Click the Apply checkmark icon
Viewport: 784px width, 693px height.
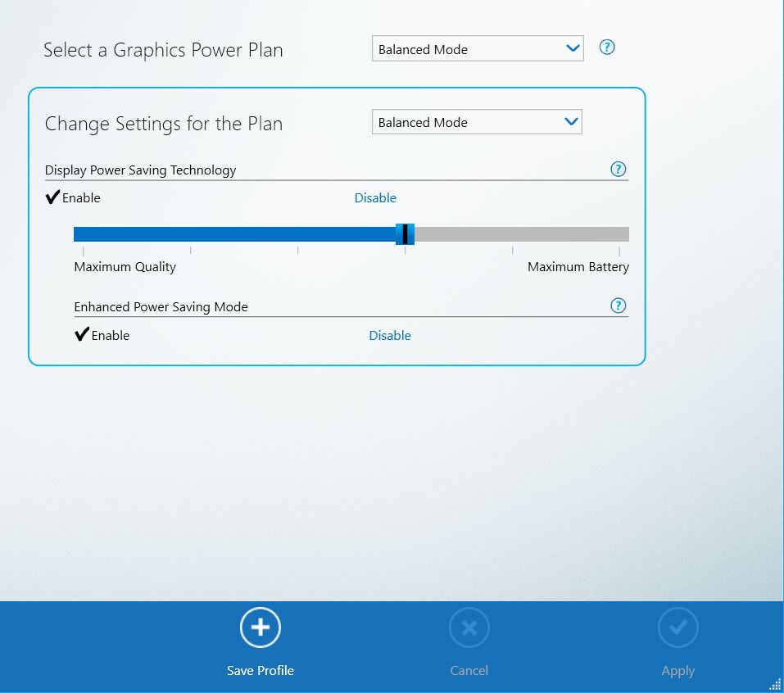tap(678, 627)
